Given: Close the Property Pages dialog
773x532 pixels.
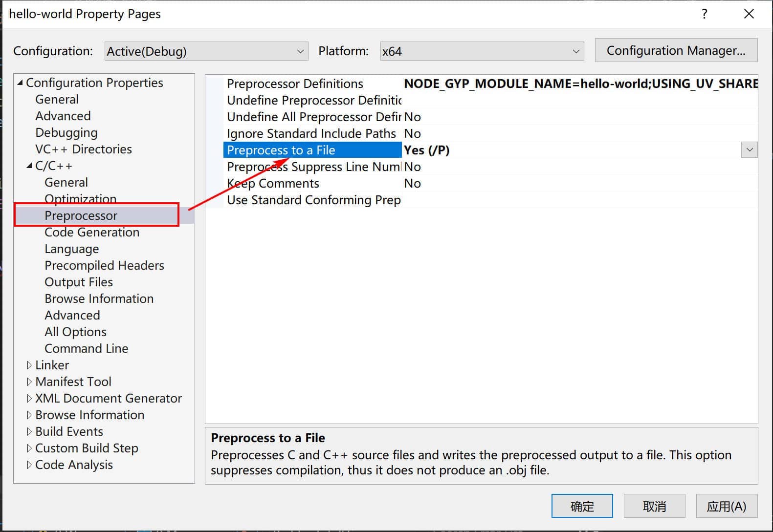Looking at the screenshot, I should point(749,14).
